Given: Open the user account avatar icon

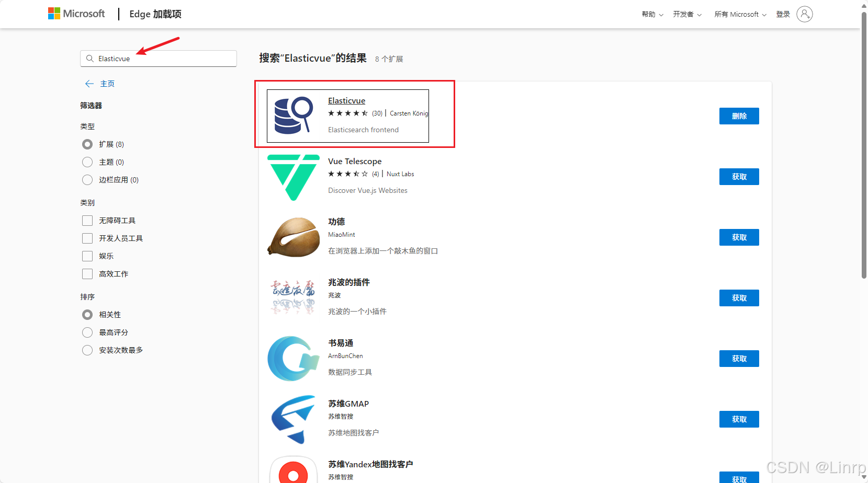Looking at the screenshot, I should pos(804,14).
